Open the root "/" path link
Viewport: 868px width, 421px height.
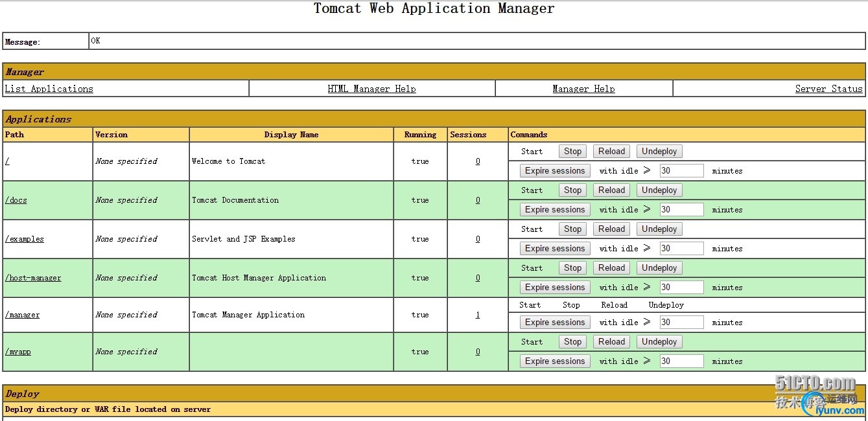(x=7, y=161)
